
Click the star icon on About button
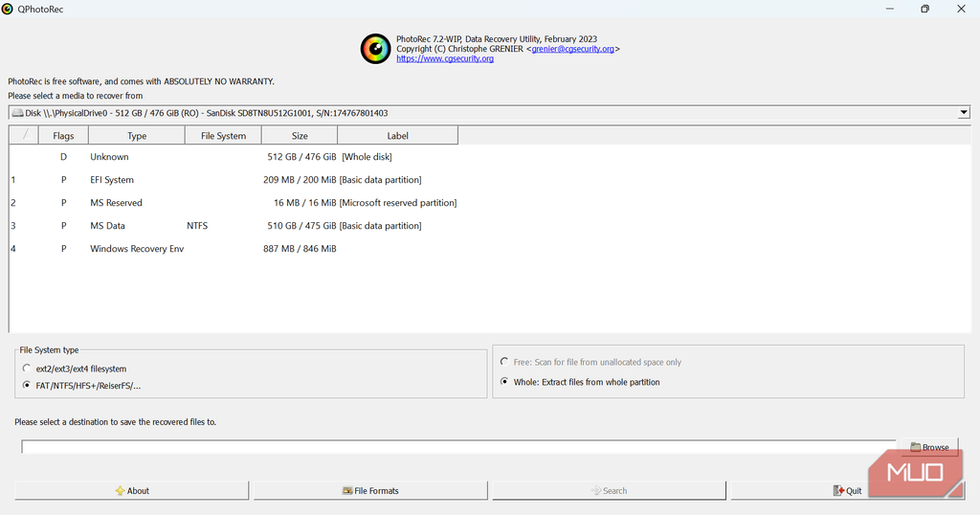pyautogui.click(x=120, y=491)
